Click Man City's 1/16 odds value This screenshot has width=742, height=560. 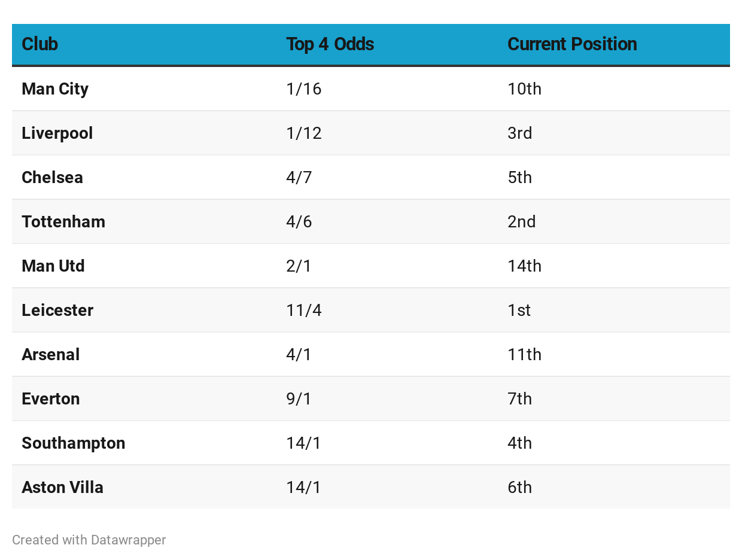304,89
